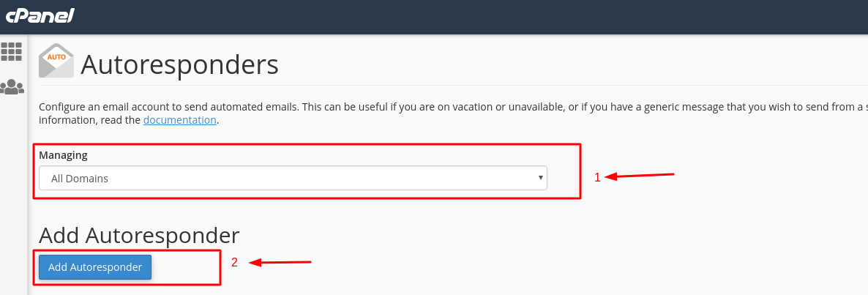The height and width of the screenshot is (295, 868).
Task: Open the Managing domains dropdown
Action: pos(293,178)
